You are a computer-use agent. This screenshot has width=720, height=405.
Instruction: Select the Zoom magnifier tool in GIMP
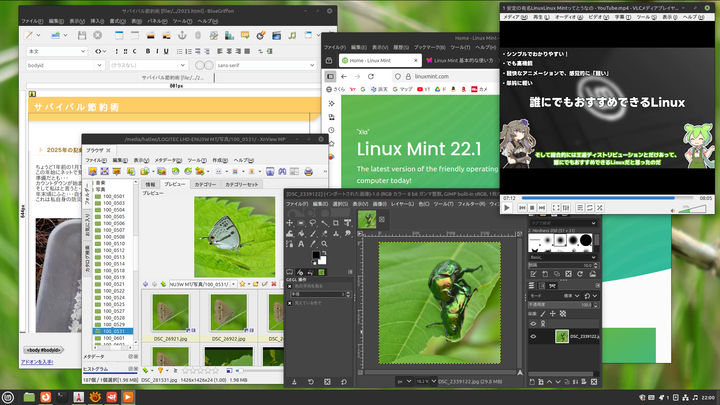[324, 244]
